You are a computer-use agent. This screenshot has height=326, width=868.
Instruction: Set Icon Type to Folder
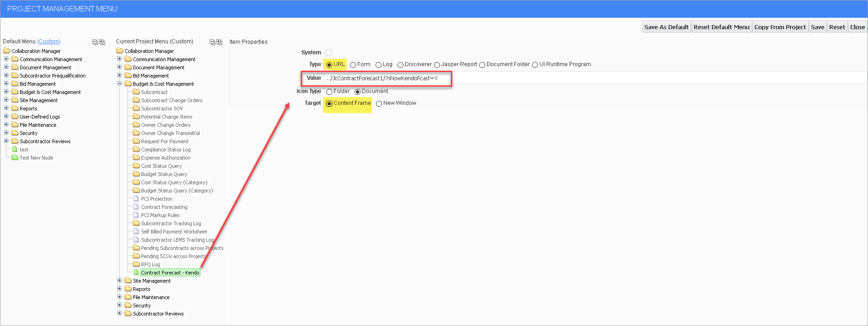pos(329,92)
